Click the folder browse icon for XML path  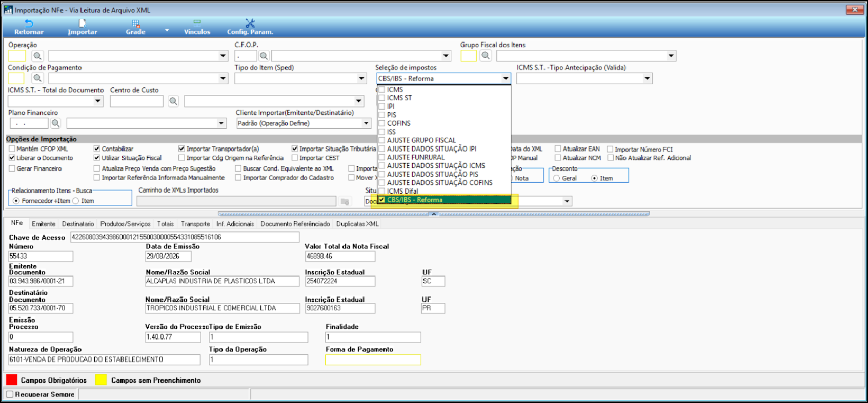(x=345, y=202)
